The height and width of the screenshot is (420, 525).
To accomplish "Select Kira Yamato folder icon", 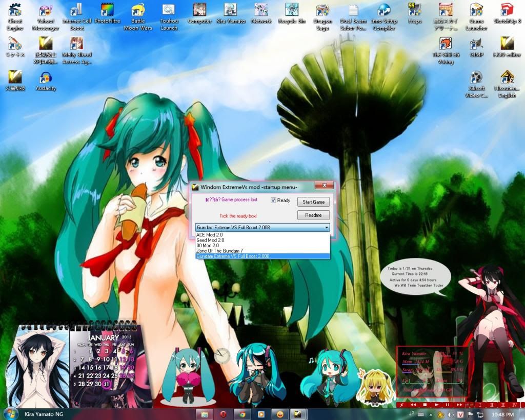I will [x=230, y=14].
